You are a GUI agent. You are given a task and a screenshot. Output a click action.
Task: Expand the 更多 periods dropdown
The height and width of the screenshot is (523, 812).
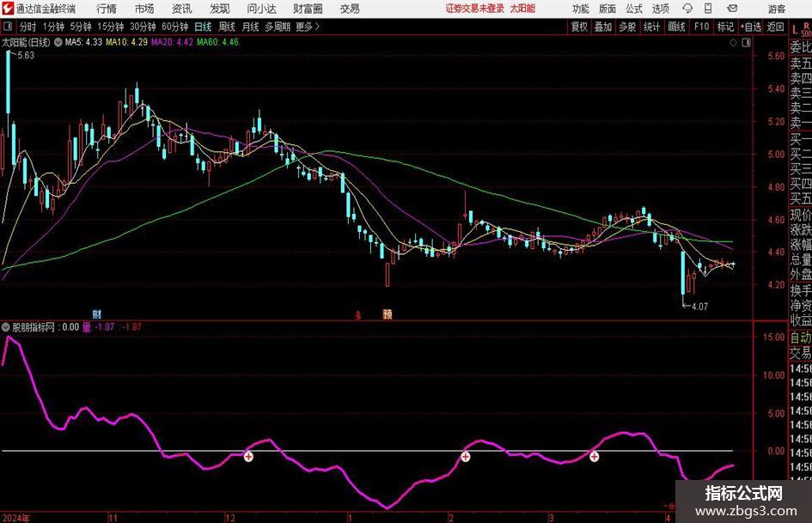308,27
